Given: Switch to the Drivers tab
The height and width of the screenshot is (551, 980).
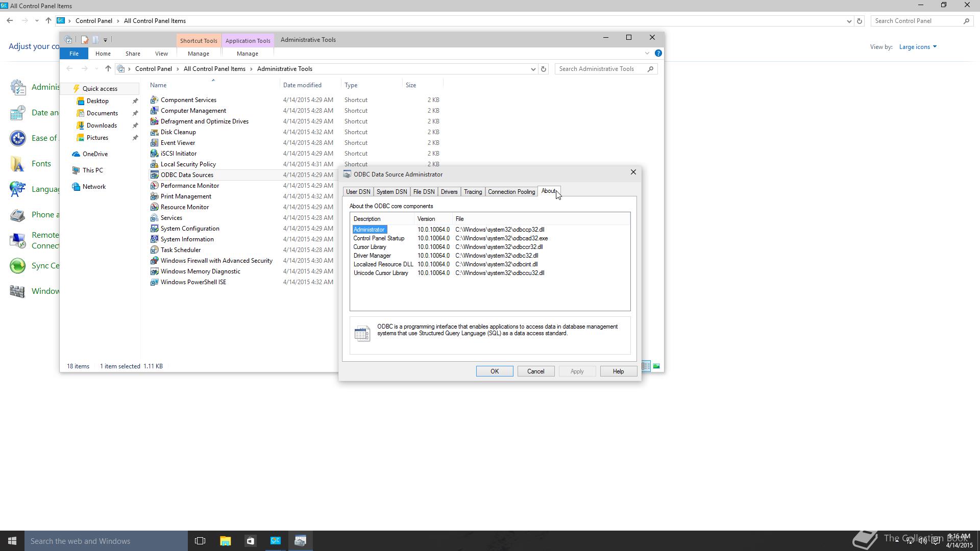Looking at the screenshot, I should coord(449,191).
